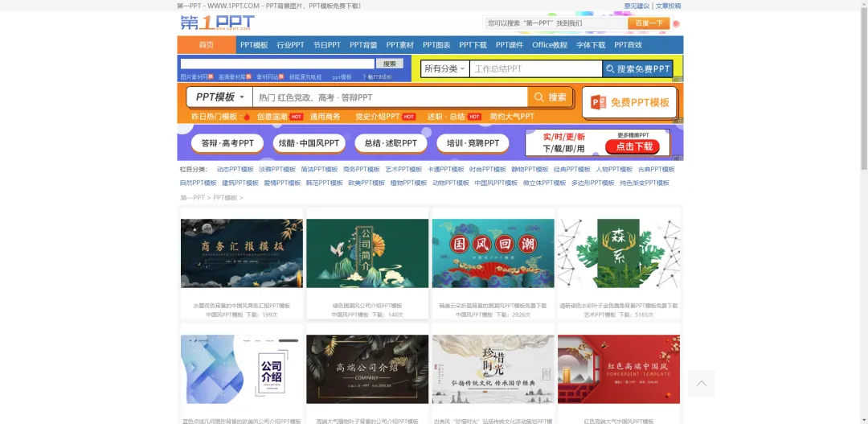Open the 意见建议 link at top
Viewport: 868px width, 424px height.
pyautogui.click(x=637, y=6)
